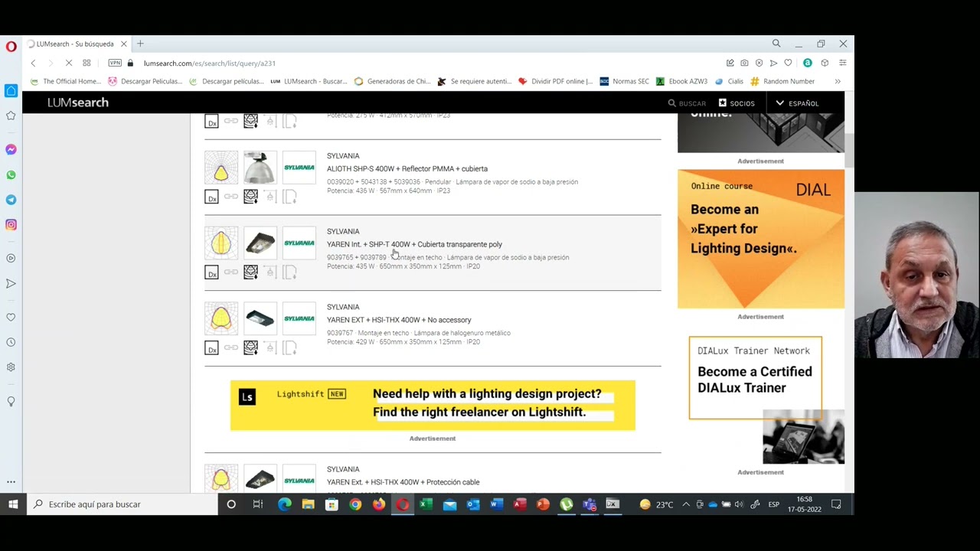Open Settings gear in Opera sidebar
The image size is (980, 551).
11,367
